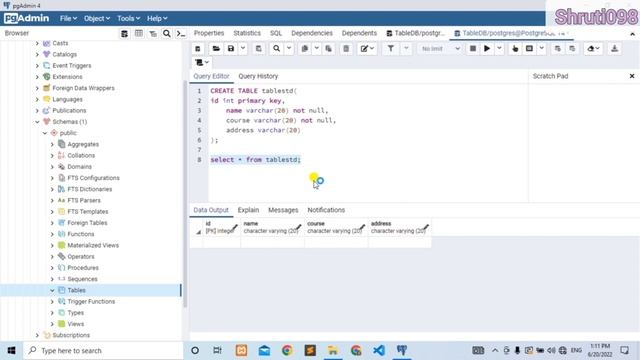Click Search Objects magnifier in Browser panel
Image resolution: width=640 pixels, height=360 pixels.
pyautogui.click(x=167, y=33)
